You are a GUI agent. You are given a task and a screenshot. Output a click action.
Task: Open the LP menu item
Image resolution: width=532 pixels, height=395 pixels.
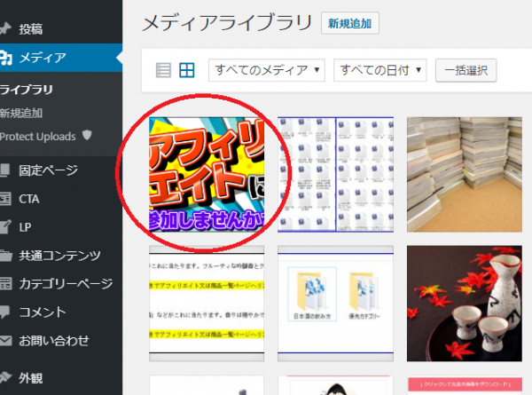[25, 227]
